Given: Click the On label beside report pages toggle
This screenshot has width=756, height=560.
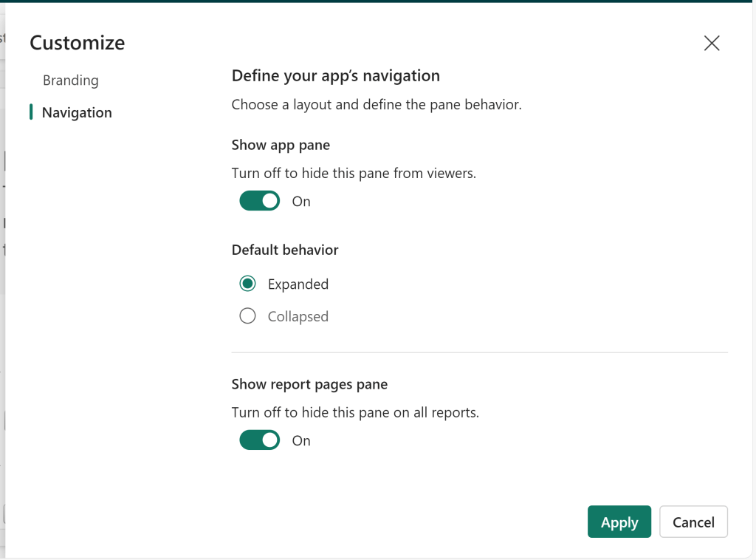Looking at the screenshot, I should (x=301, y=441).
